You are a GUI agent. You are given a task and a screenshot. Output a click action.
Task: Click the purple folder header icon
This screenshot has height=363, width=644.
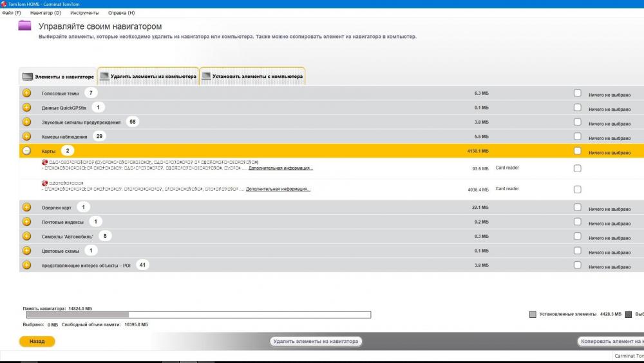(24, 26)
